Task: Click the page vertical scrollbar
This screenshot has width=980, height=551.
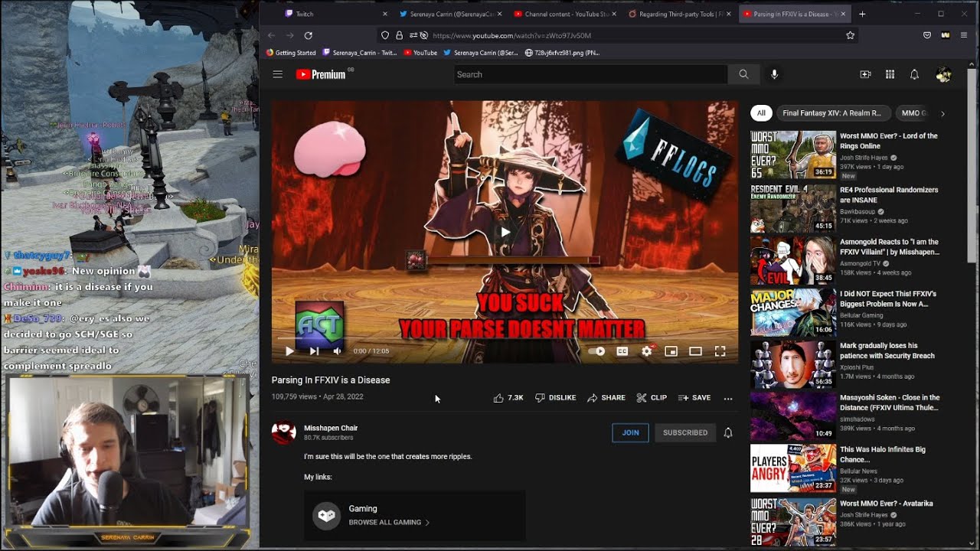Action: coord(972,165)
